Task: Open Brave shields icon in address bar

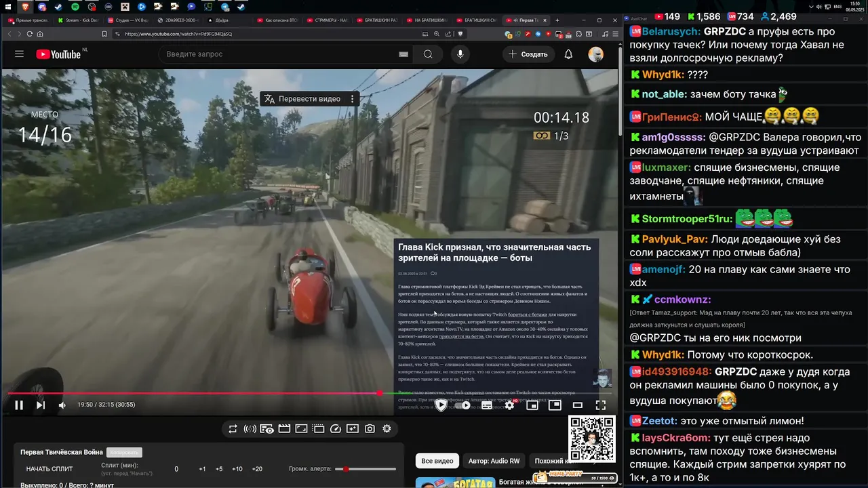Action: 460,34
